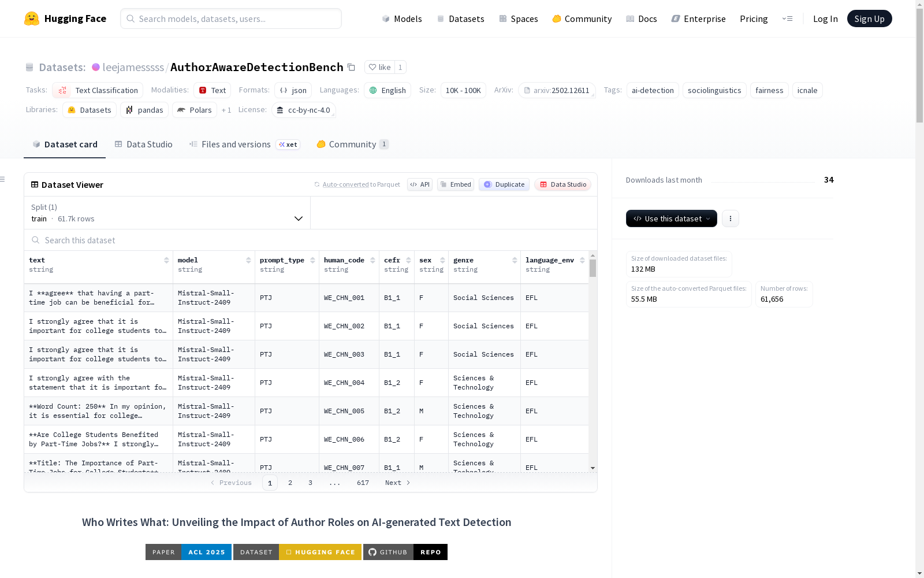Click the Next page button
This screenshot has width=924, height=578.
pos(398,483)
